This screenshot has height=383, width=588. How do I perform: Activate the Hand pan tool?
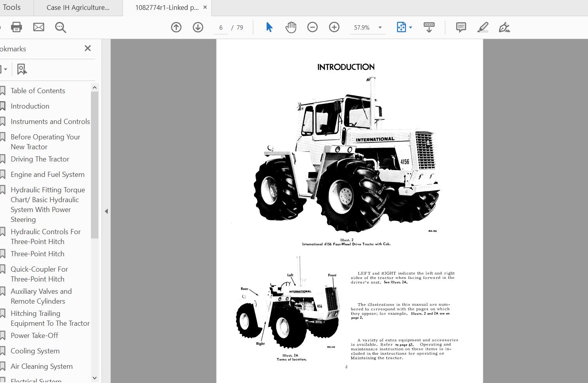click(291, 27)
